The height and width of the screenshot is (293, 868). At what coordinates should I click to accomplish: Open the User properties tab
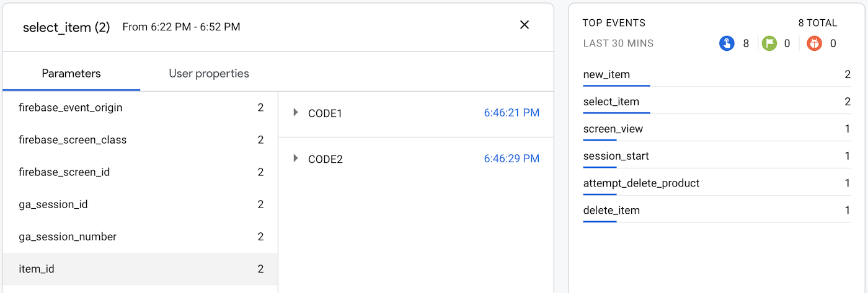(209, 73)
